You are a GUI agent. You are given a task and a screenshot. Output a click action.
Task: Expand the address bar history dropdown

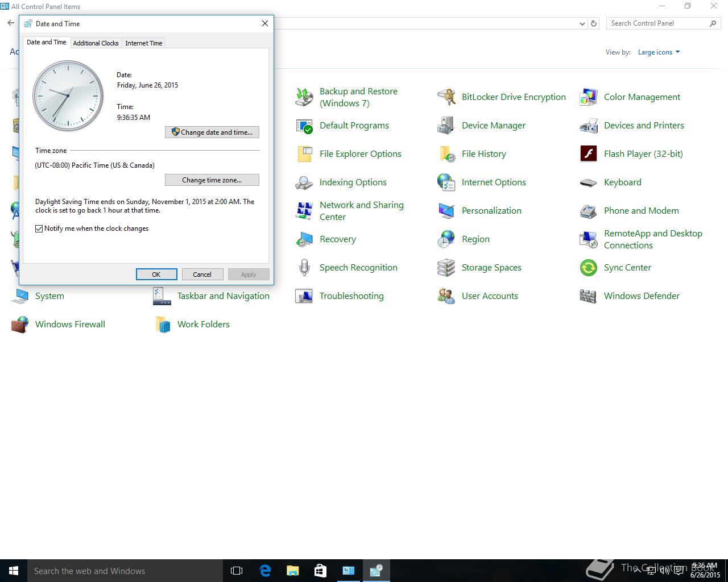(x=582, y=24)
